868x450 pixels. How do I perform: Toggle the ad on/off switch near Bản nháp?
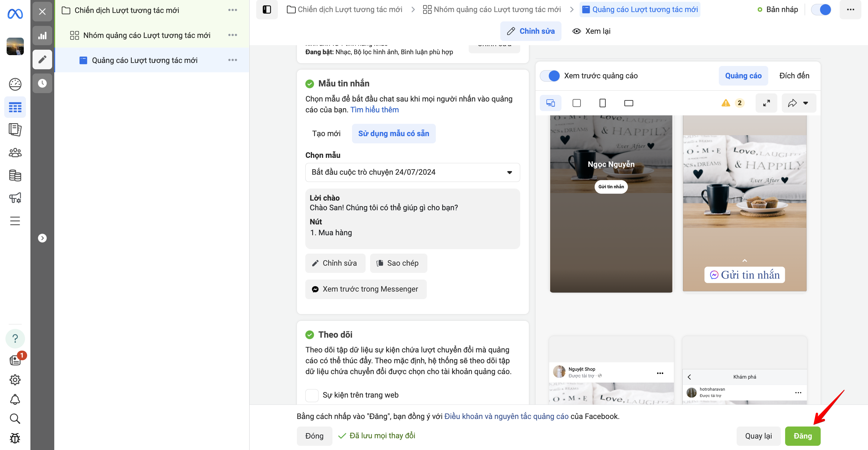[x=821, y=9]
